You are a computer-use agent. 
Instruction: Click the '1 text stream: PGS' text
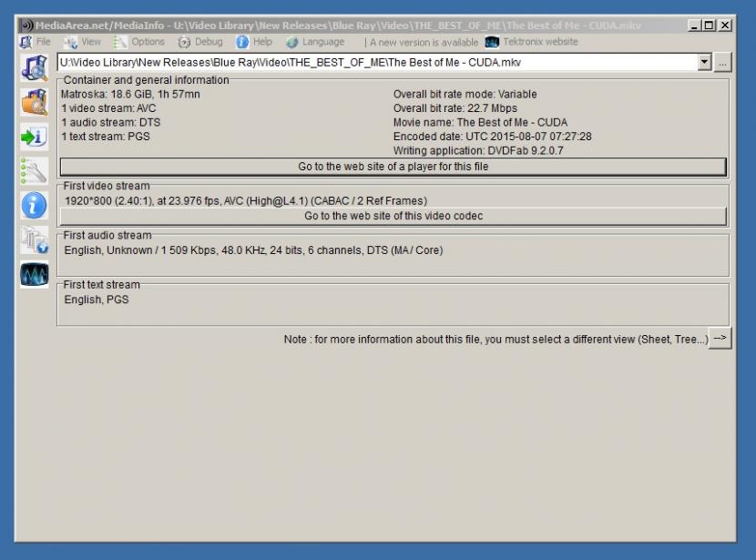(105, 137)
